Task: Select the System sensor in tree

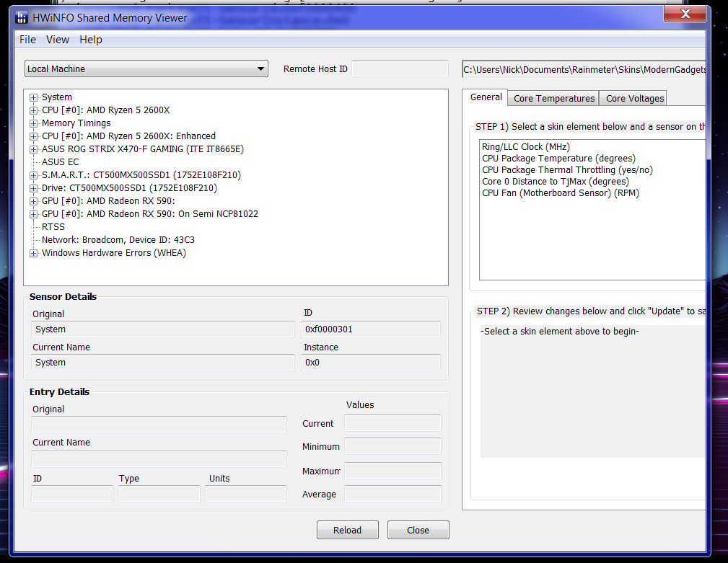Action: (57, 97)
